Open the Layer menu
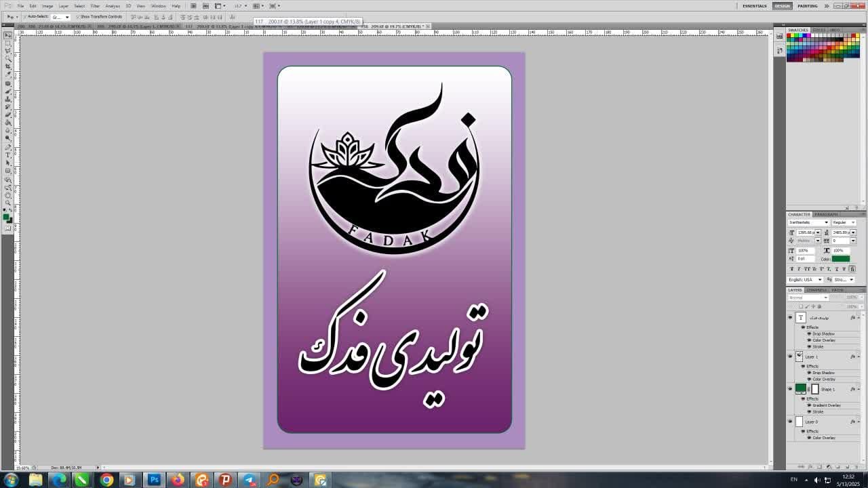 pyautogui.click(x=64, y=6)
